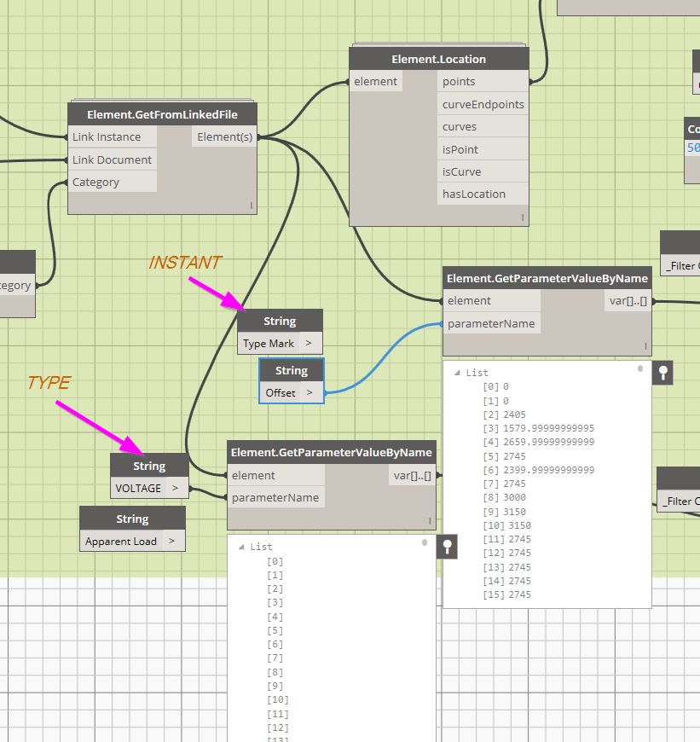This screenshot has width=700, height=742.
Task: Click the output arrow next to VOLTAGE
Action: pyautogui.click(x=176, y=488)
